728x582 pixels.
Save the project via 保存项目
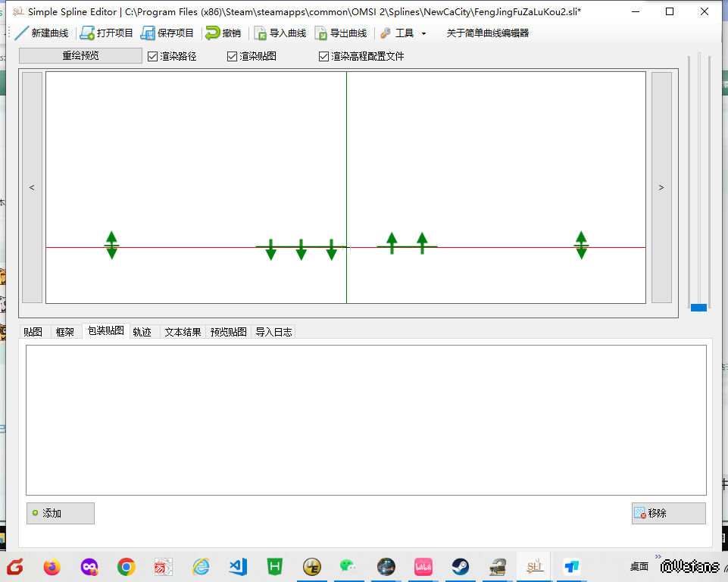[167, 33]
